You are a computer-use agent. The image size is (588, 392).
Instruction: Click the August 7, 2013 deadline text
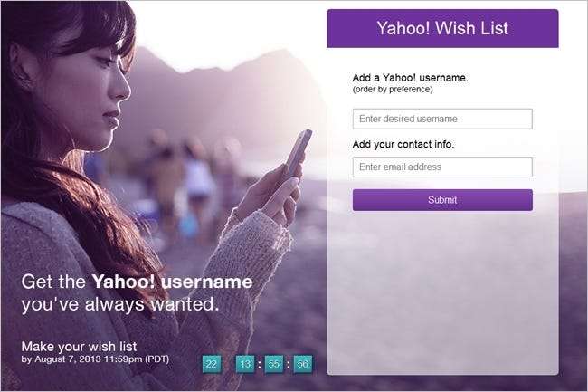point(95,359)
